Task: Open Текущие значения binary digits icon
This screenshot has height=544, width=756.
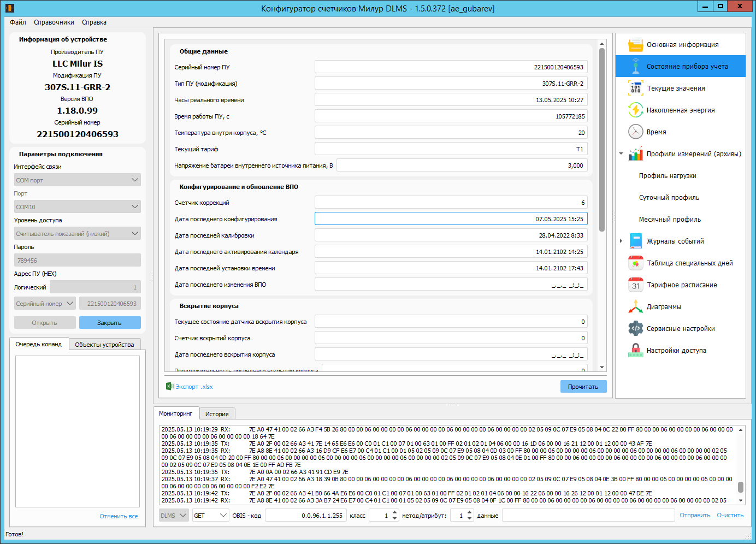Action: (635, 88)
